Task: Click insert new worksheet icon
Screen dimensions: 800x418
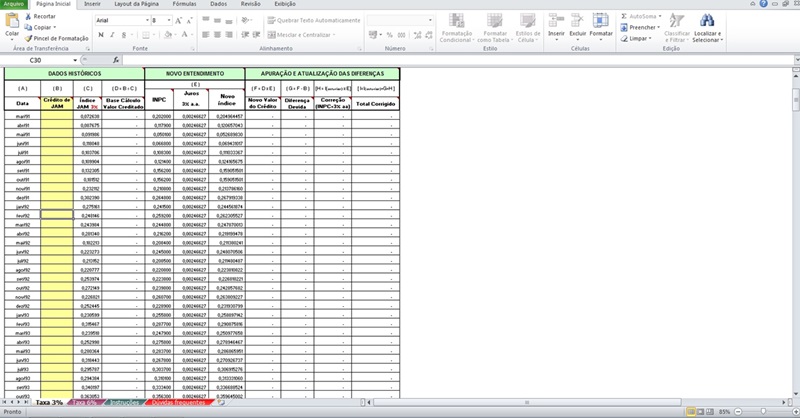Action: pos(221,403)
